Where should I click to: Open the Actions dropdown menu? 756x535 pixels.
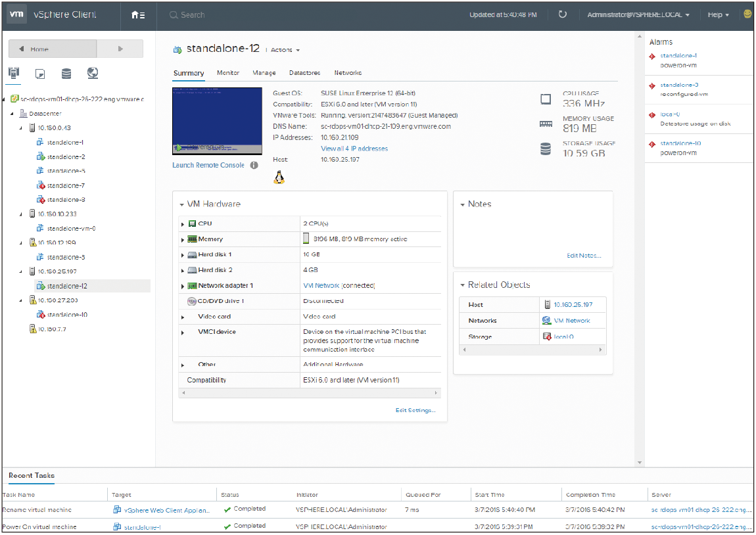[x=285, y=50]
